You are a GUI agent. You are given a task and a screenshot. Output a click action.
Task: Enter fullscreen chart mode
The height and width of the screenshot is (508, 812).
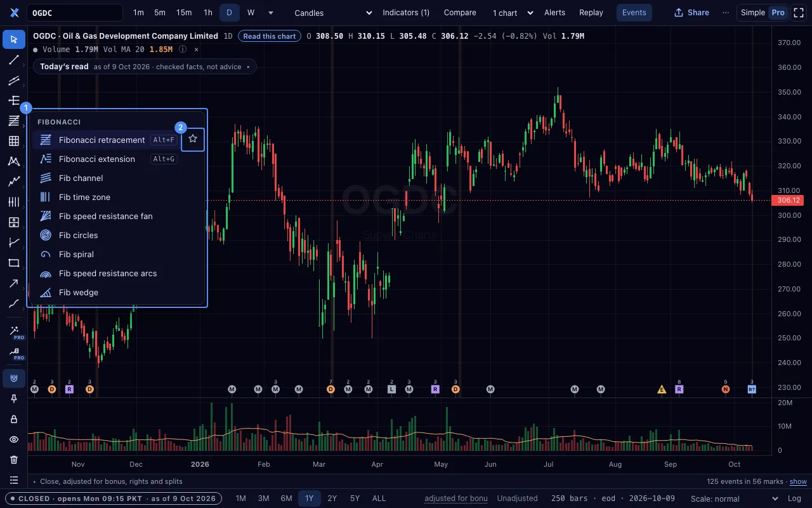799,13
